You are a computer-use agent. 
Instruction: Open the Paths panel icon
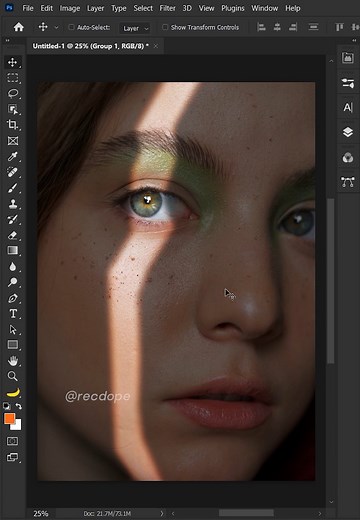point(348,182)
